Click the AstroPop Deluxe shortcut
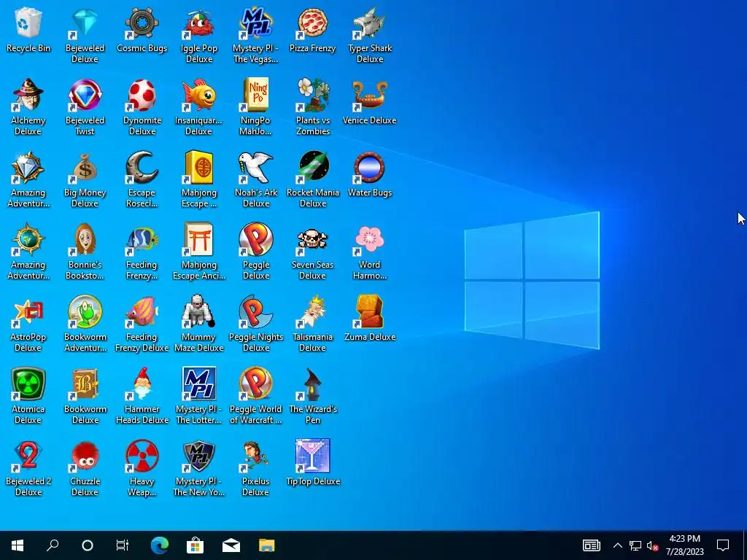This screenshot has height=560, width=747. (x=28, y=311)
